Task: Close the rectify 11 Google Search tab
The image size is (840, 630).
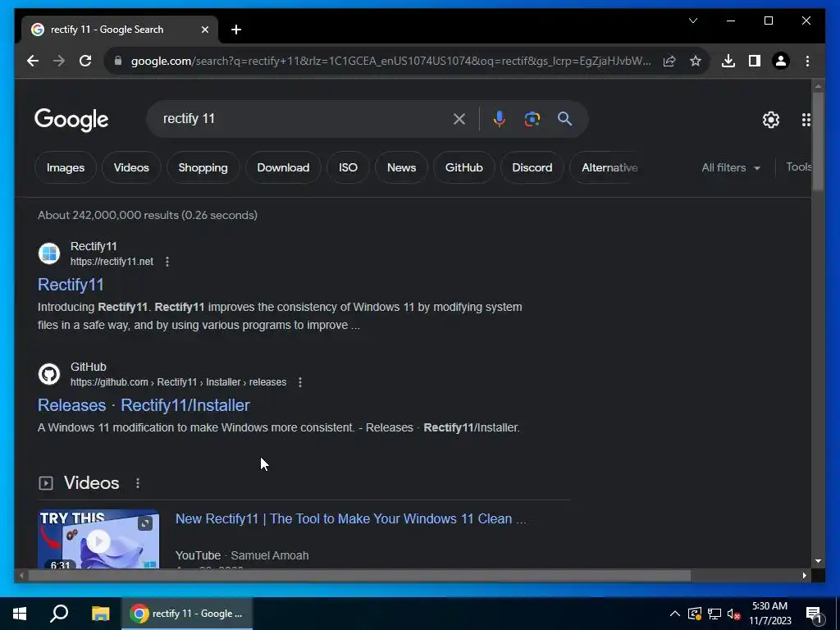Action: point(204,30)
